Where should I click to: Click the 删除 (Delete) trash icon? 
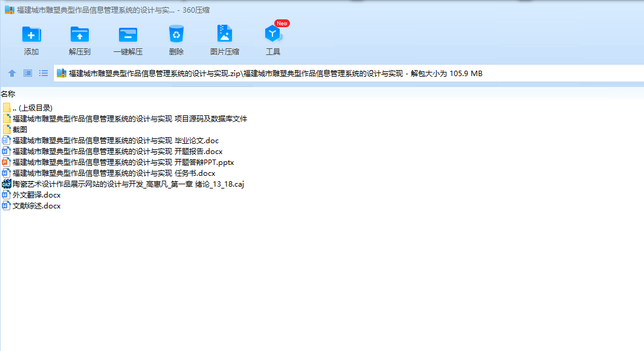click(x=176, y=34)
